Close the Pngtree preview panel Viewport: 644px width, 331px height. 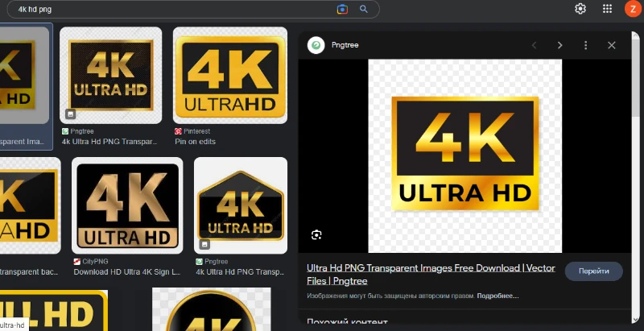click(612, 45)
